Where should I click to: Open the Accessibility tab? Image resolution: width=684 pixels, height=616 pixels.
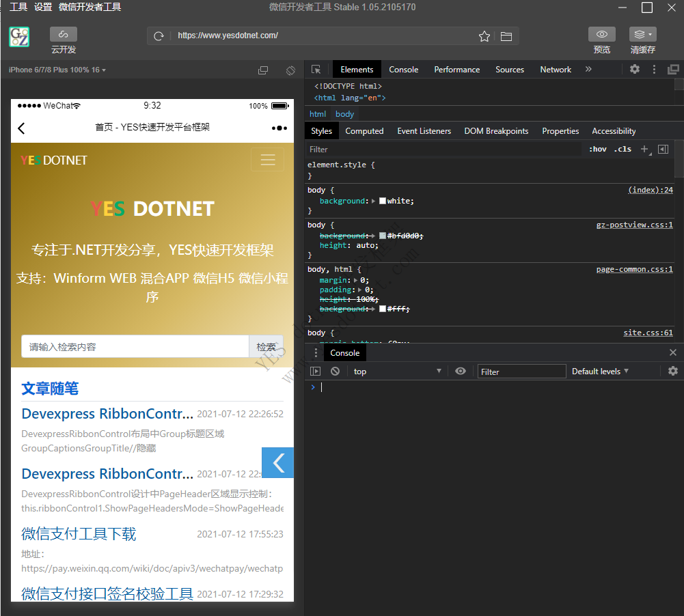click(614, 131)
